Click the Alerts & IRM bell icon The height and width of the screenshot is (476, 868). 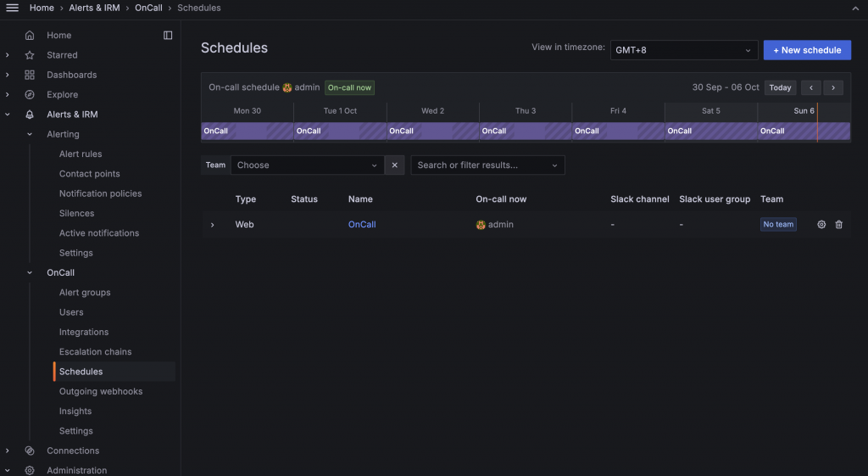click(30, 115)
